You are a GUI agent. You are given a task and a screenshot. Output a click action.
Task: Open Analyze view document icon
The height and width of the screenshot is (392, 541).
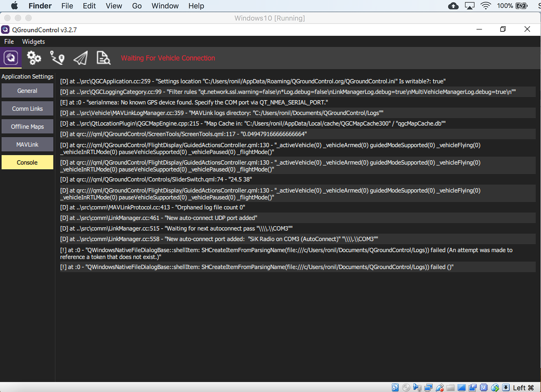coord(103,58)
